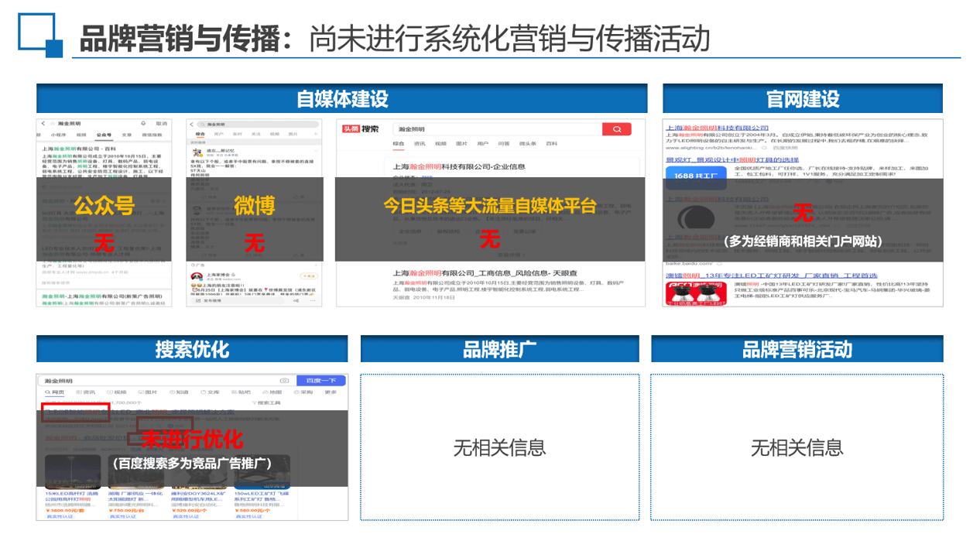Image resolution: width=980 pixels, height=551 pixels.
Task: Expand the 更多 option in Baidu tabs
Action: pos(331,392)
